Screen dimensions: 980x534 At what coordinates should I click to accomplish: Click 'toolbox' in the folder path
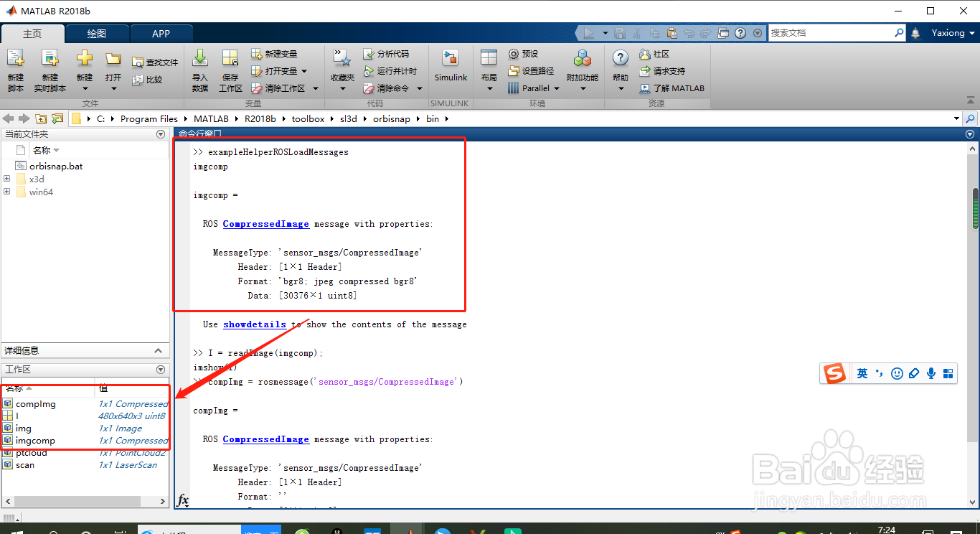[x=308, y=119]
